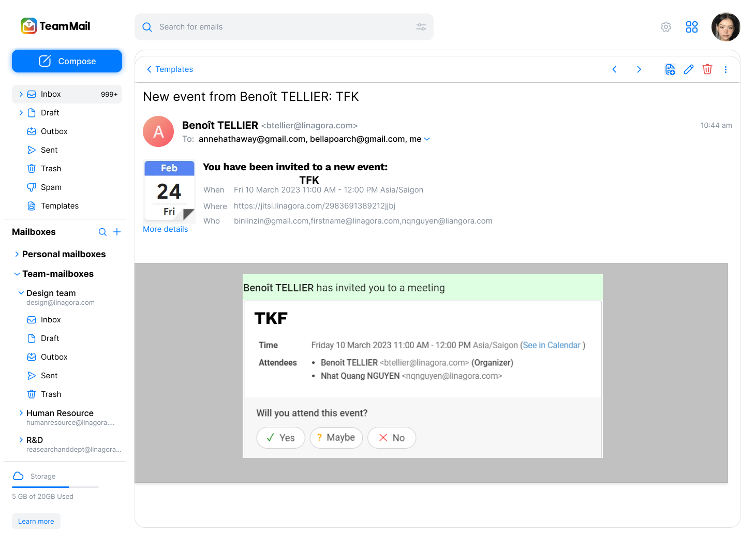Open settings using the gear icon
The image size is (756, 548).
665,27
